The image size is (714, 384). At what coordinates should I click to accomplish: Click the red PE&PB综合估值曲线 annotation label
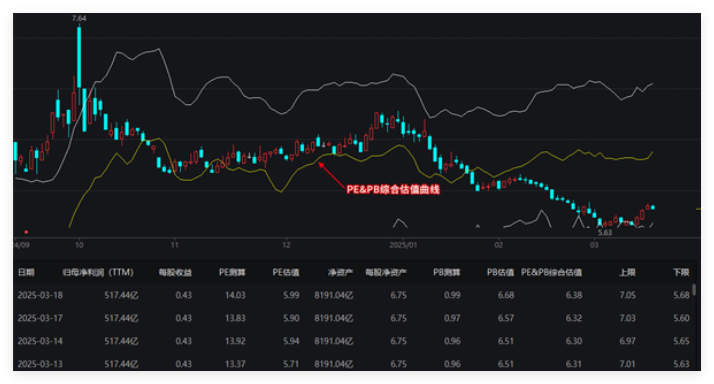tap(393, 189)
